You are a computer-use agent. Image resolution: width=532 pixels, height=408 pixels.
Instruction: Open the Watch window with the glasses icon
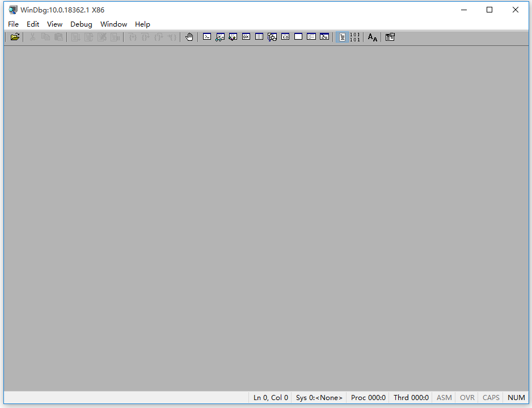click(x=220, y=37)
